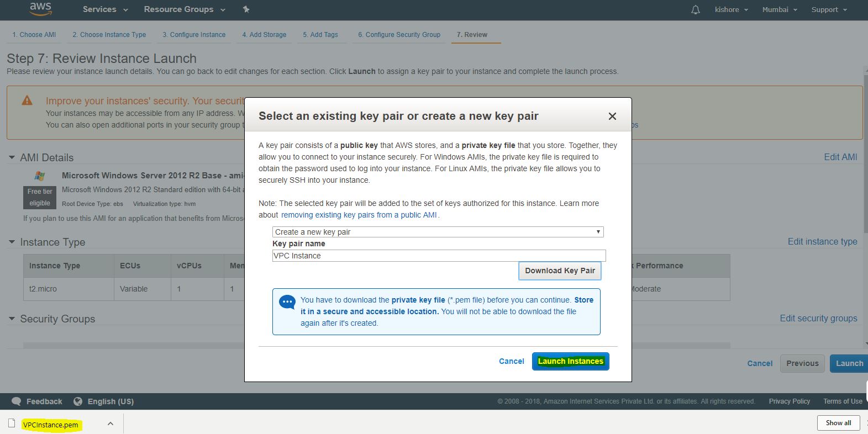
Task: Expand the Resource Groups dropdown
Action: click(x=185, y=9)
